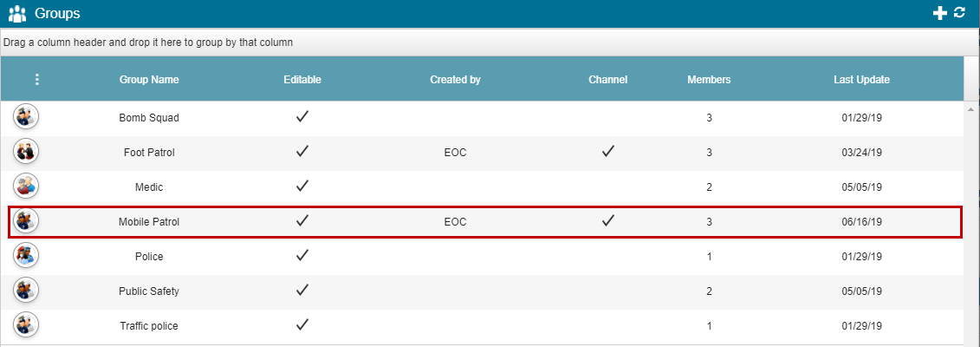Toggle Editable checkmark for Traffic police
This screenshot has height=347, width=980.
pyautogui.click(x=302, y=324)
